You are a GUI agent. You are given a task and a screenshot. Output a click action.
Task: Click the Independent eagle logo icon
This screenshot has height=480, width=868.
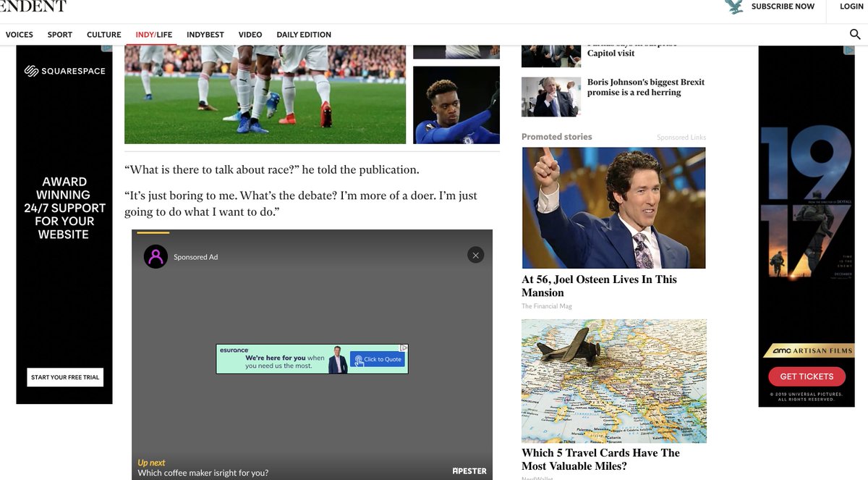click(x=733, y=7)
